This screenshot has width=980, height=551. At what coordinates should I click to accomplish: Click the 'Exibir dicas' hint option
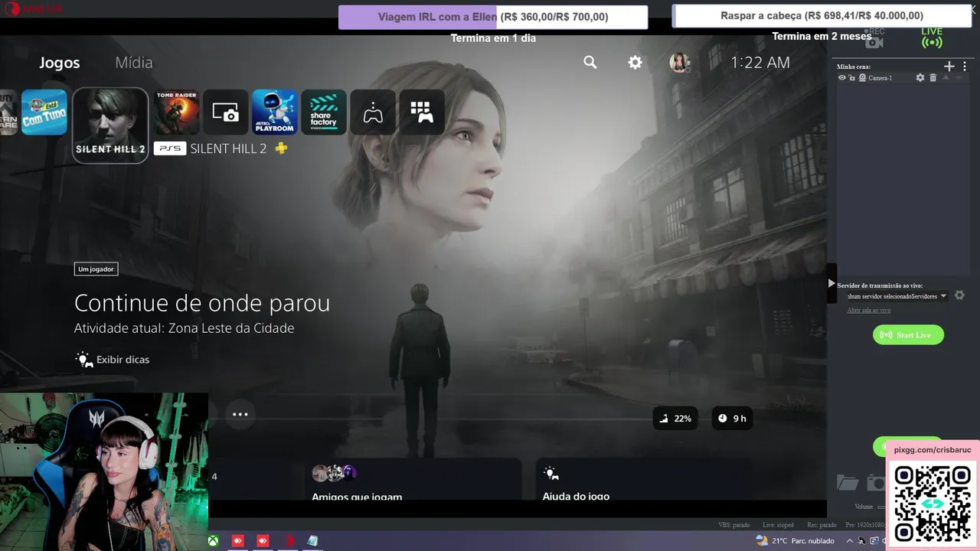tap(112, 359)
